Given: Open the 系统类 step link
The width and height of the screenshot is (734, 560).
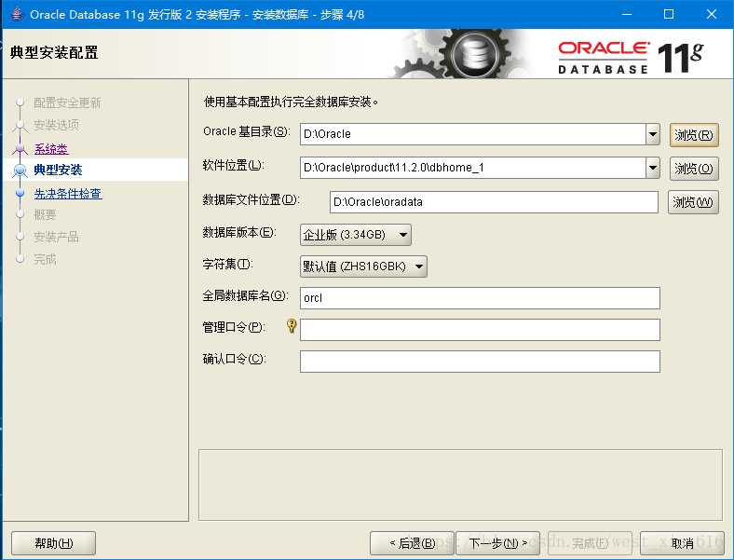Looking at the screenshot, I should coord(51,149).
